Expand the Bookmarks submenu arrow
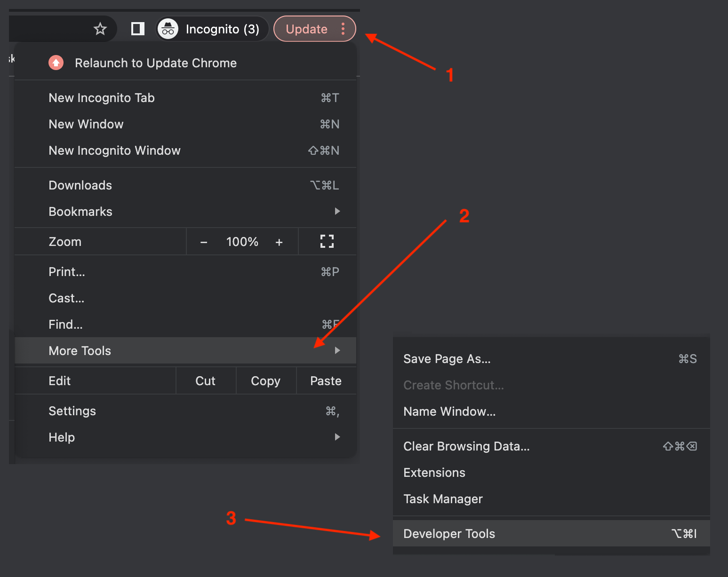The image size is (728, 577). pyautogui.click(x=337, y=212)
